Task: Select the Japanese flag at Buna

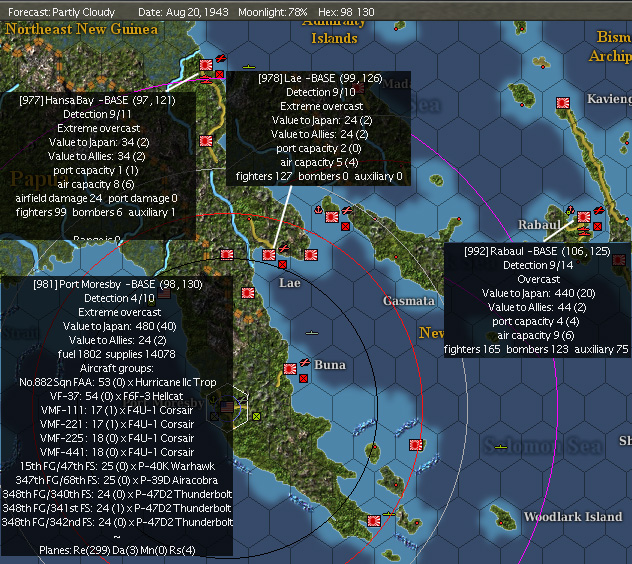Action: 290,369
